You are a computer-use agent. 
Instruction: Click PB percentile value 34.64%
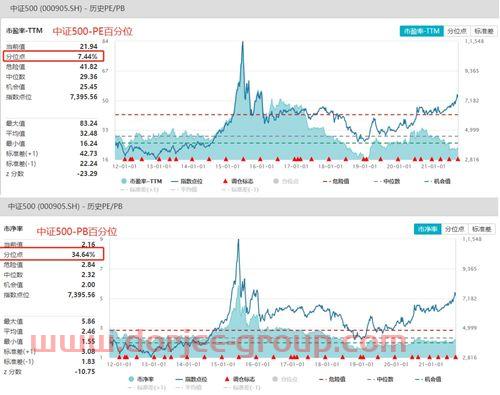pos(83,254)
